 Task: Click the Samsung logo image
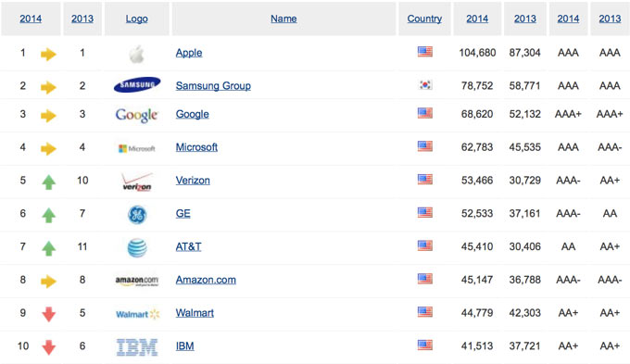[x=137, y=85]
